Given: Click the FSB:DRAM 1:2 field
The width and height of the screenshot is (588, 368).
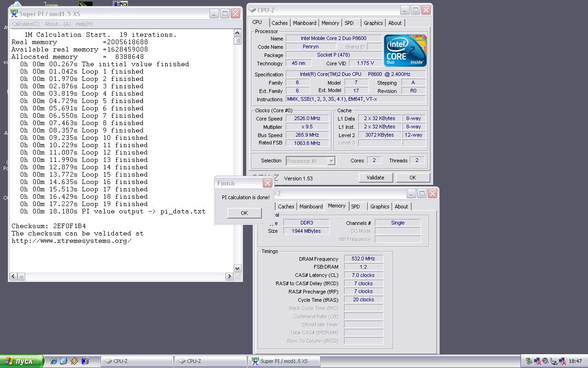Looking at the screenshot, I should pos(363,267).
